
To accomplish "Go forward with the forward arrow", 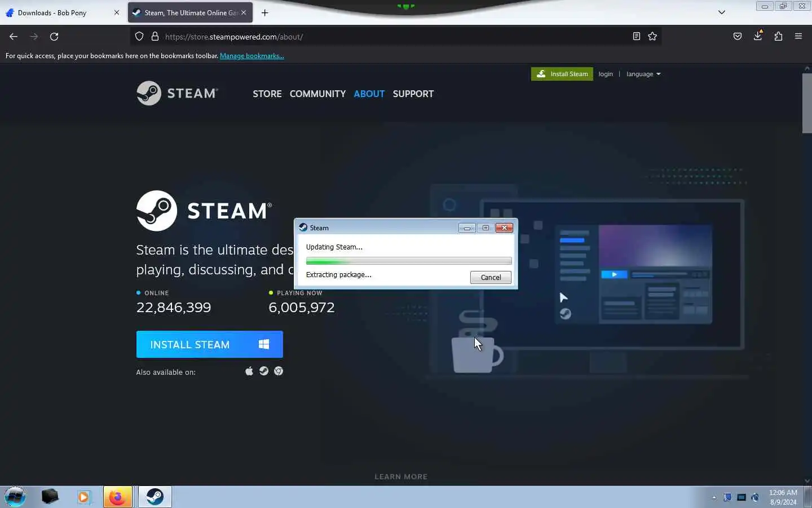I will click(34, 37).
